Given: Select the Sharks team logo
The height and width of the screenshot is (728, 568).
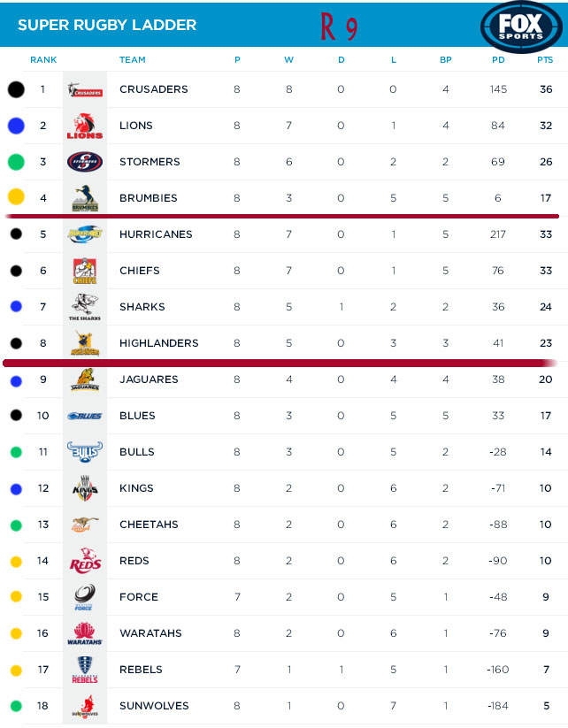Looking at the screenshot, I should (x=85, y=307).
